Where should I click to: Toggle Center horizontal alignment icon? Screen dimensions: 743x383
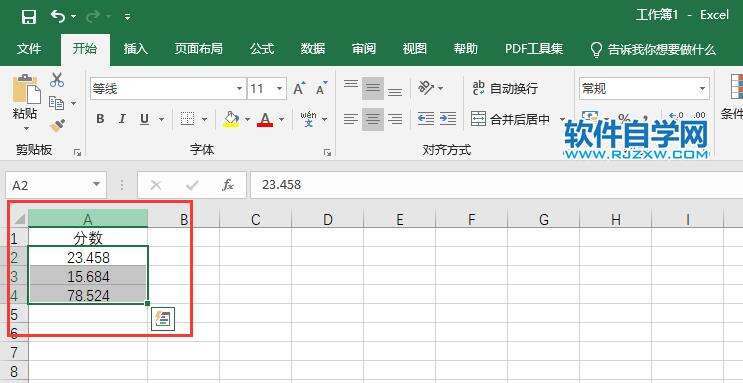click(373, 119)
